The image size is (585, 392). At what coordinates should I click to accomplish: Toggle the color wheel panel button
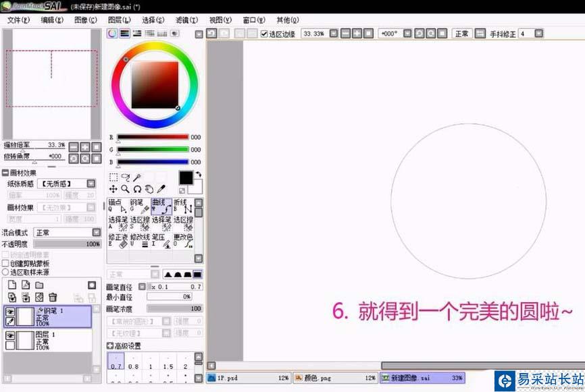pyautogui.click(x=112, y=34)
